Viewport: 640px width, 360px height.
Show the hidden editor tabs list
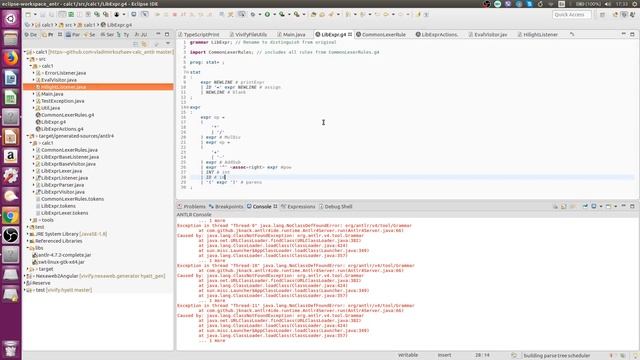572,35
